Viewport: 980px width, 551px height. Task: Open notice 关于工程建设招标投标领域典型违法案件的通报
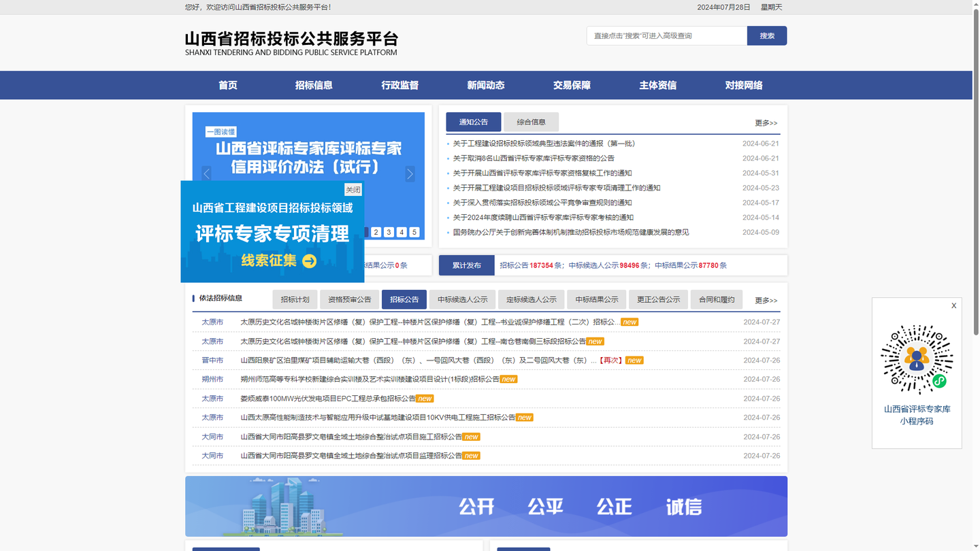coord(544,144)
